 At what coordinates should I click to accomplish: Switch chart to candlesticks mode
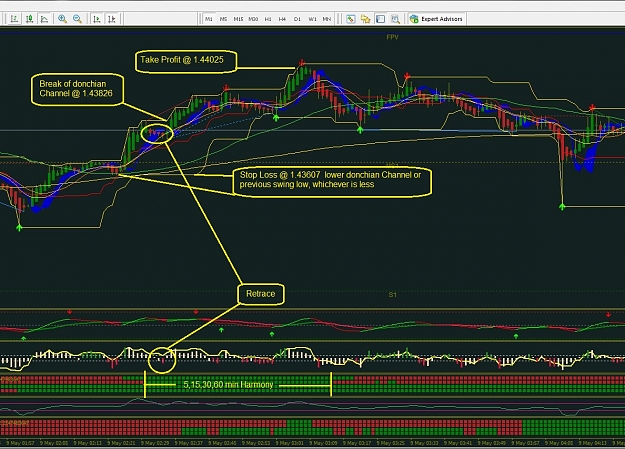tap(29, 19)
